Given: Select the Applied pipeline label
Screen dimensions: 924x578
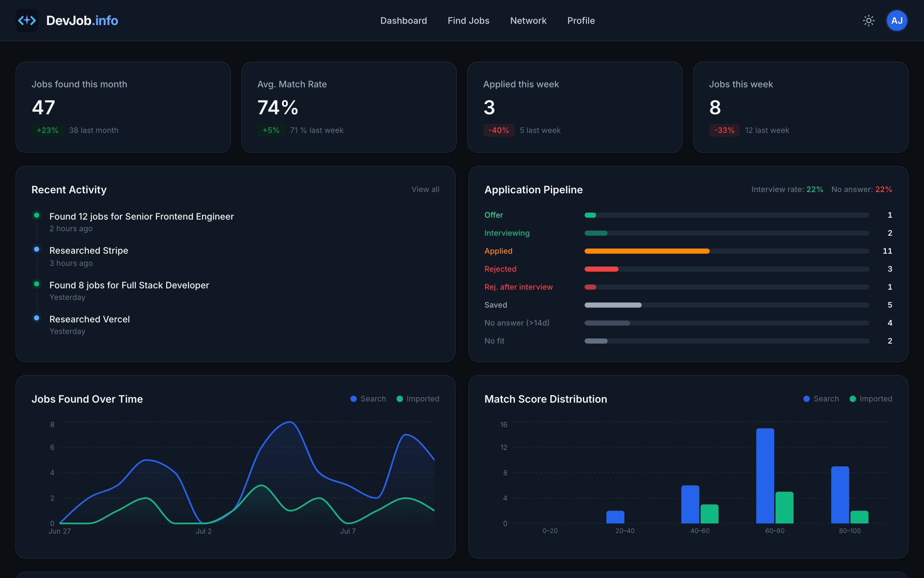Looking at the screenshot, I should [498, 251].
